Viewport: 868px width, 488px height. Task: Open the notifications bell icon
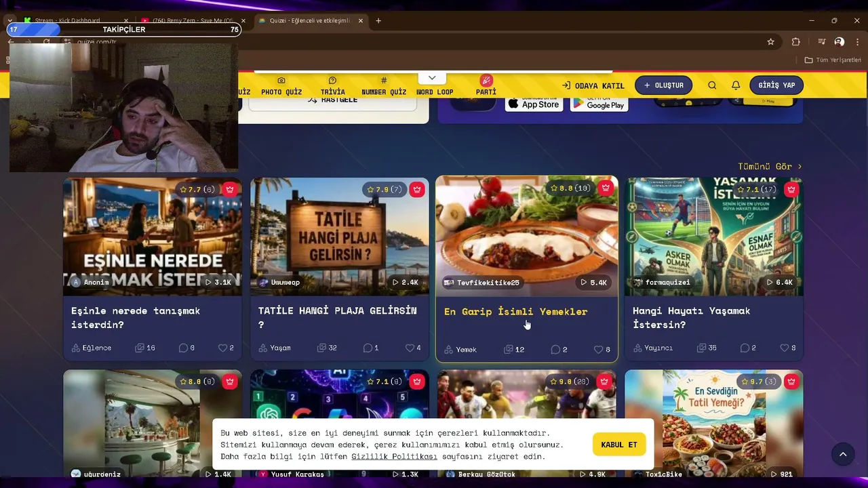point(736,85)
